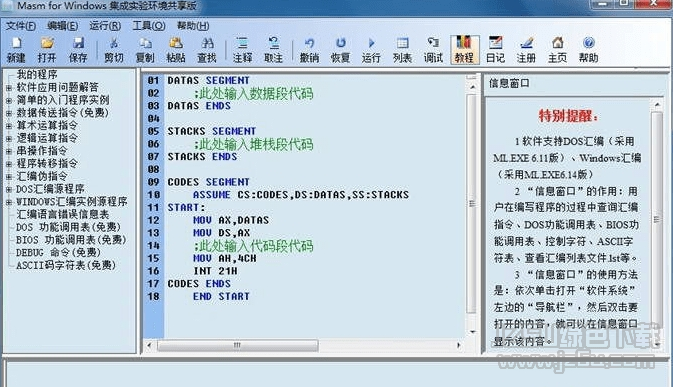Viewport: 673px width, 387px height.
Task: Select BIOS 功能调用表(免费) tree item
Action: [x=71, y=239]
